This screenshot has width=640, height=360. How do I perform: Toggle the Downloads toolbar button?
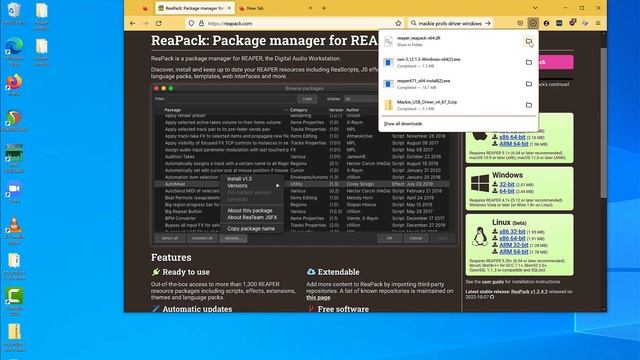(533, 24)
